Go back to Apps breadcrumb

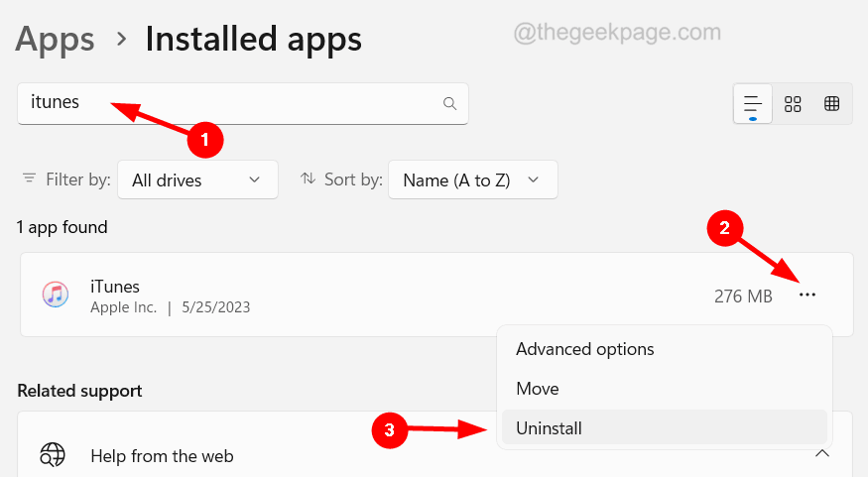(56, 39)
